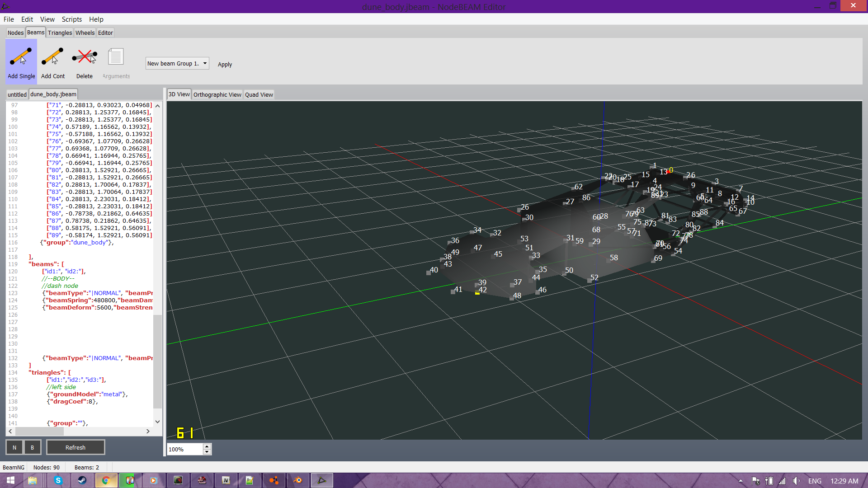Click the N toggle button
This screenshot has height=488, width=868.
[x=14, y=447]
